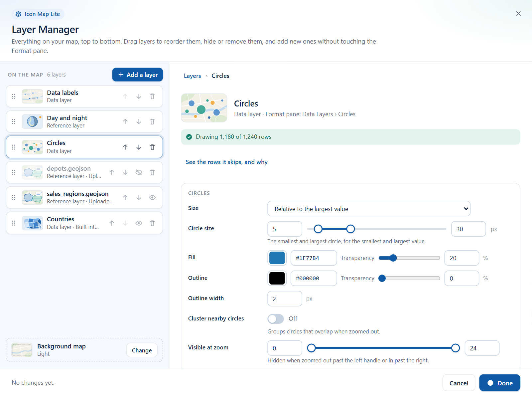Screen dimensions: 532x397
Task: Move sales_regions.geojson layer up
Action: point(125,198)
